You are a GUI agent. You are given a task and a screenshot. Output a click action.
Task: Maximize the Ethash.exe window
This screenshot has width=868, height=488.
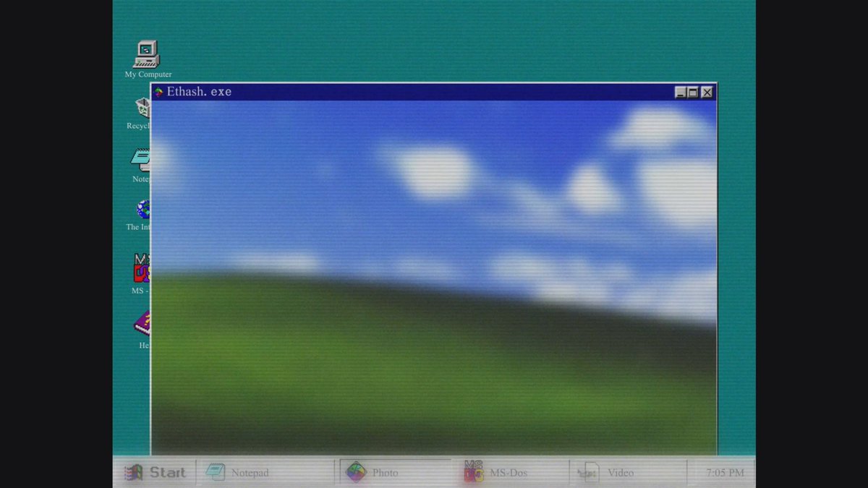tap(693, 93)
